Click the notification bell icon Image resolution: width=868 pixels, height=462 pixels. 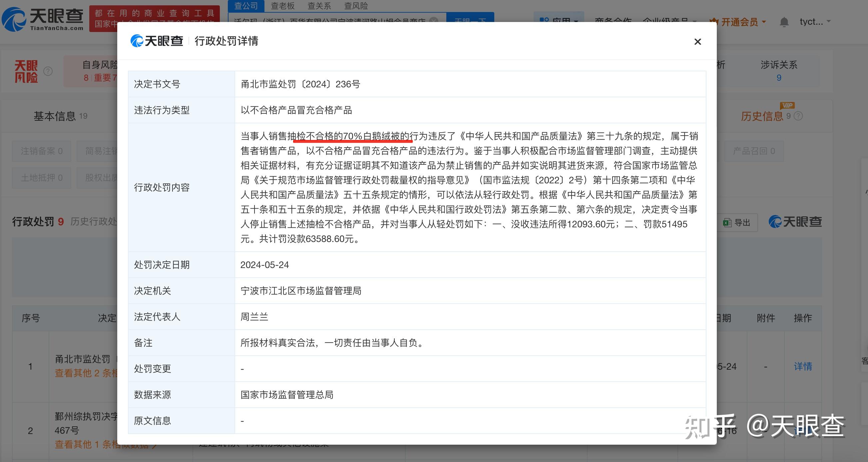coord(784,22)
